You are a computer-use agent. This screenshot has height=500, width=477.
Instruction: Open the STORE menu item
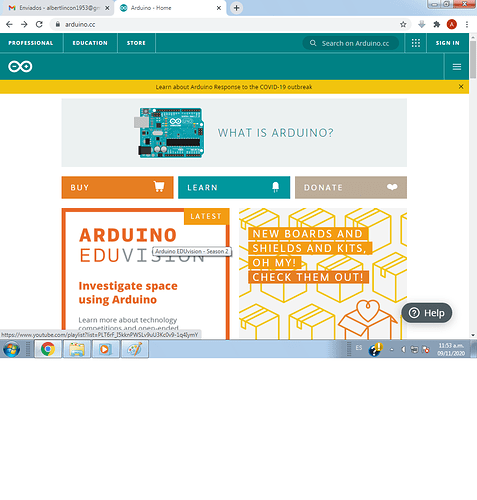[136, 43]
